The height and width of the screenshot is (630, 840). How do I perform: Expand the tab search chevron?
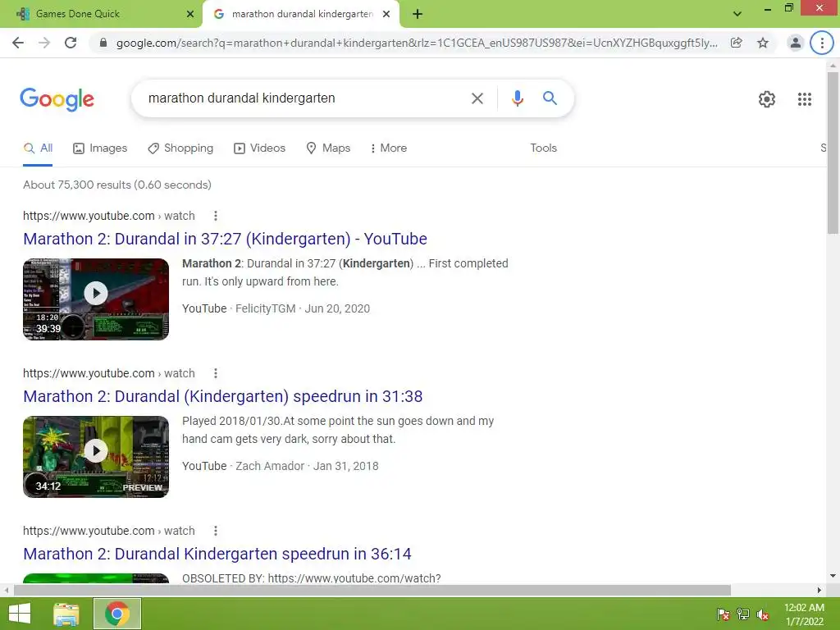(x=737, y=14)
